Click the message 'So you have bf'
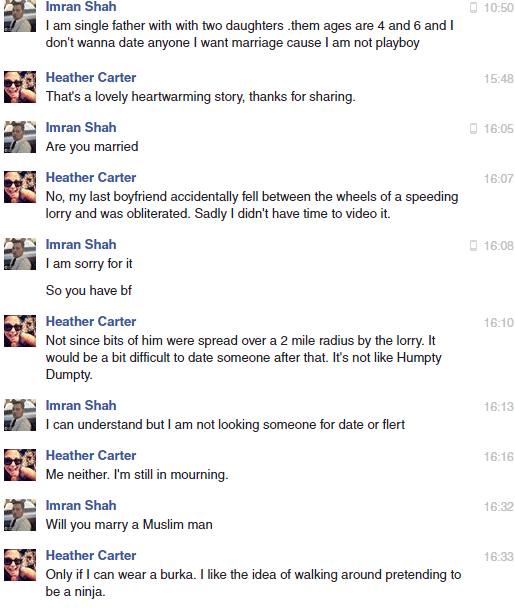 tap(89, 290)
